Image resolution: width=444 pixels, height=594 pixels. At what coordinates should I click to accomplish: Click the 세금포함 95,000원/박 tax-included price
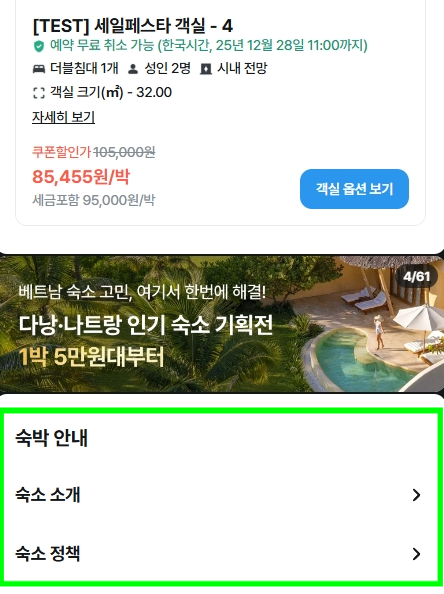click(94, 200)
